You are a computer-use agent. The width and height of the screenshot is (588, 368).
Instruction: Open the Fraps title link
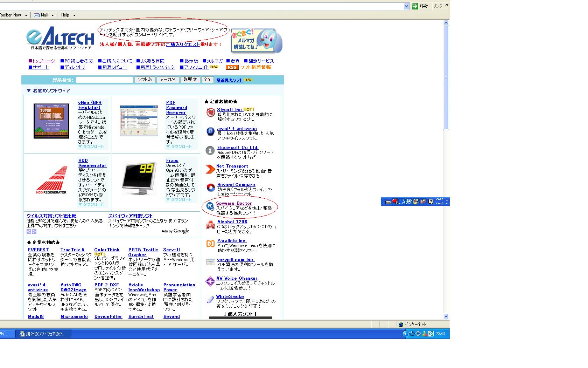[172, 161]
